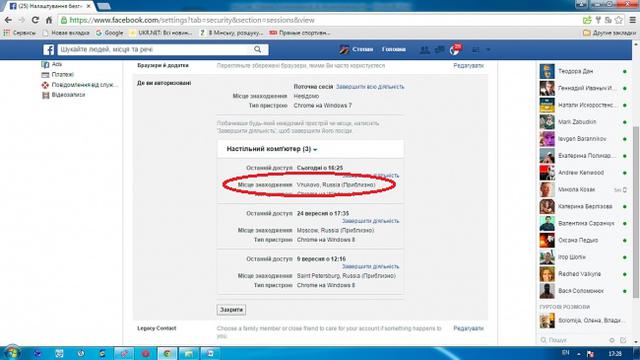This screenshot has height=360, width=640.
Task: Open chat with Микола Ковак
Action: pyautogui.click(x=583, y=190)
